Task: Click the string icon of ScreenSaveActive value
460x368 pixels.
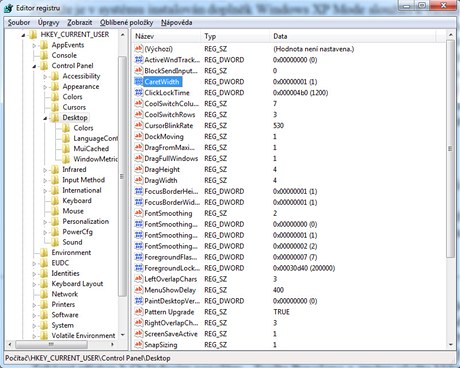Action: (x=139, y=334)
